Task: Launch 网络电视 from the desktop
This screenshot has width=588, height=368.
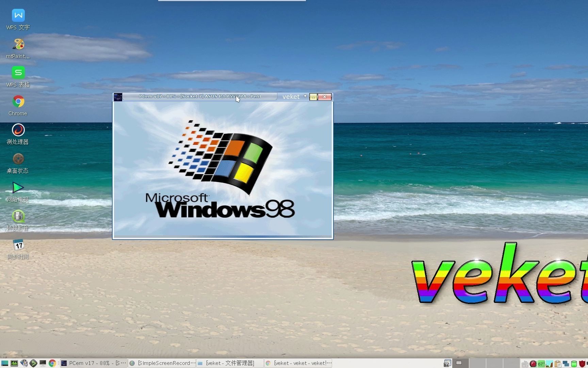Action: [x=18, y=192]
